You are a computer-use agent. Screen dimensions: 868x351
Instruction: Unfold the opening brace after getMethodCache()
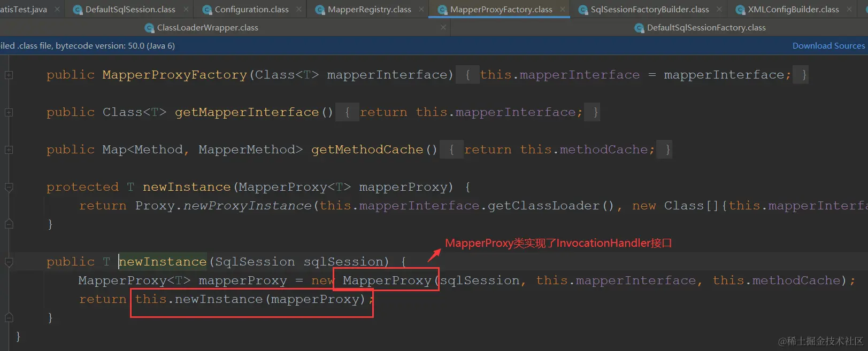[451, 150]
